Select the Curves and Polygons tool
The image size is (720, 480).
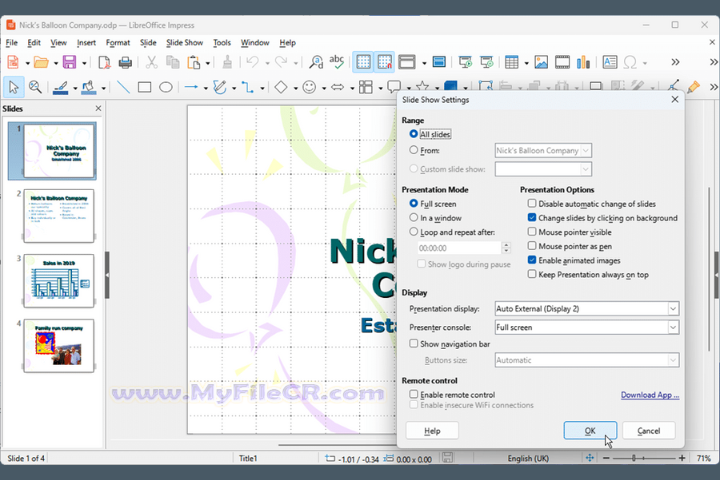click(220, 87)
